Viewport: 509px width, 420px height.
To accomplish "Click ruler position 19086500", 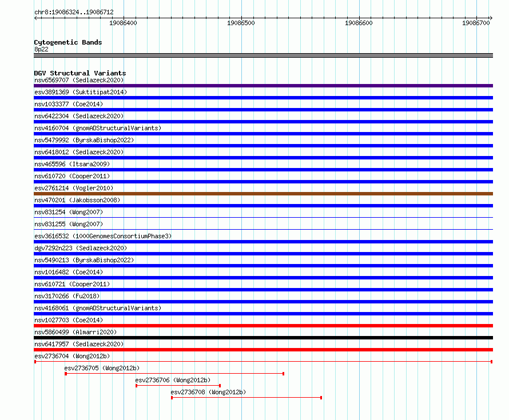I will 241,23.
